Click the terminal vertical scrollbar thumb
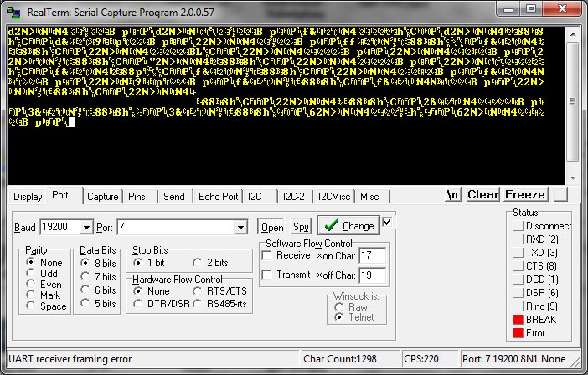The image size is (588, 375). tap(573, 101)
